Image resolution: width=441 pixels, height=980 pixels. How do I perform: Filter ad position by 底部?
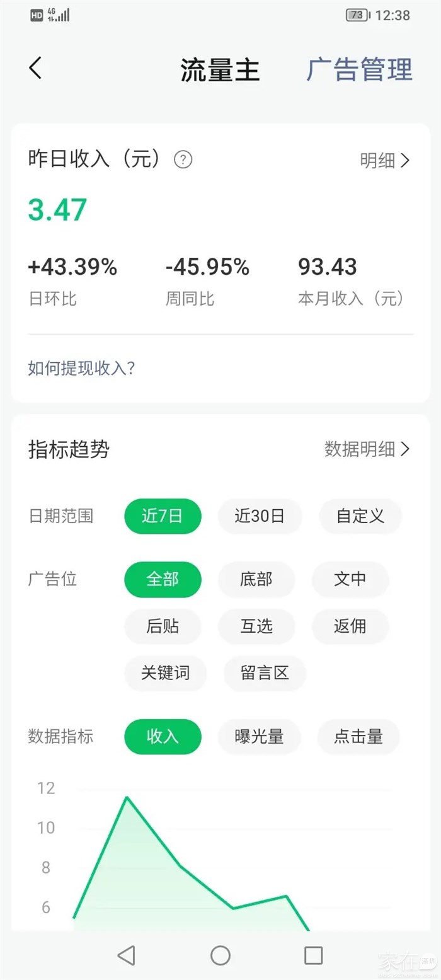[x=256, y=579]
